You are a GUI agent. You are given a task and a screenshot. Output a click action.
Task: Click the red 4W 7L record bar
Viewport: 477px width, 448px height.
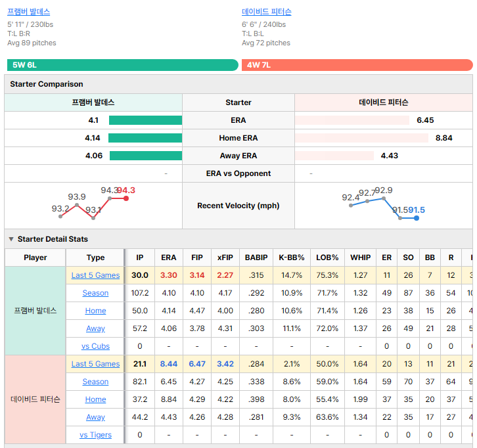[357, 65]
